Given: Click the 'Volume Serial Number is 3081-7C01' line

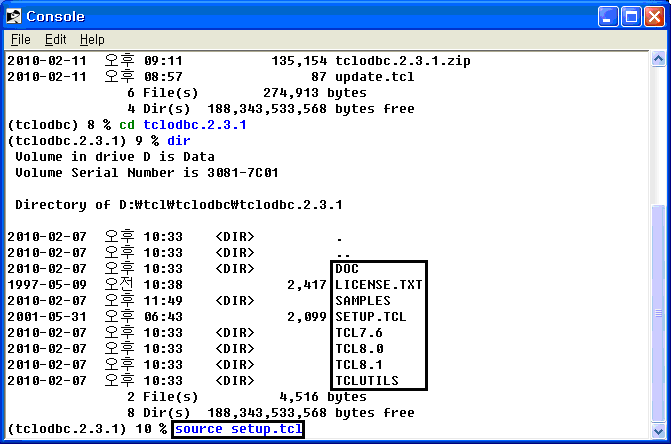Looking at the screenshot, I should click(x=147, y=173).
